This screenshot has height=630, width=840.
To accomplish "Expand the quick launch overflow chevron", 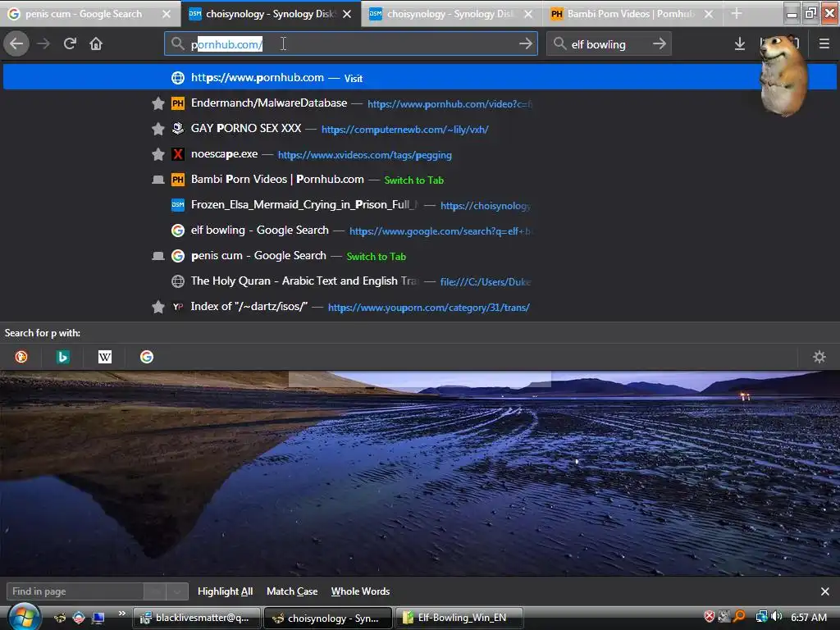I will coord(121,614).
